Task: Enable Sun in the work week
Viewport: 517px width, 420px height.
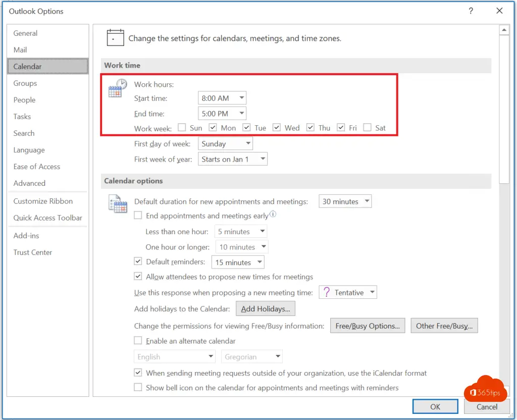Action: click(x=182, y=128)
